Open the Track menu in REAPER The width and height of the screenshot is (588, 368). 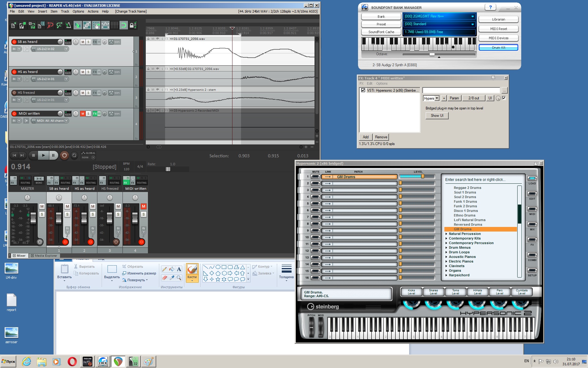[x=65, y=11]
